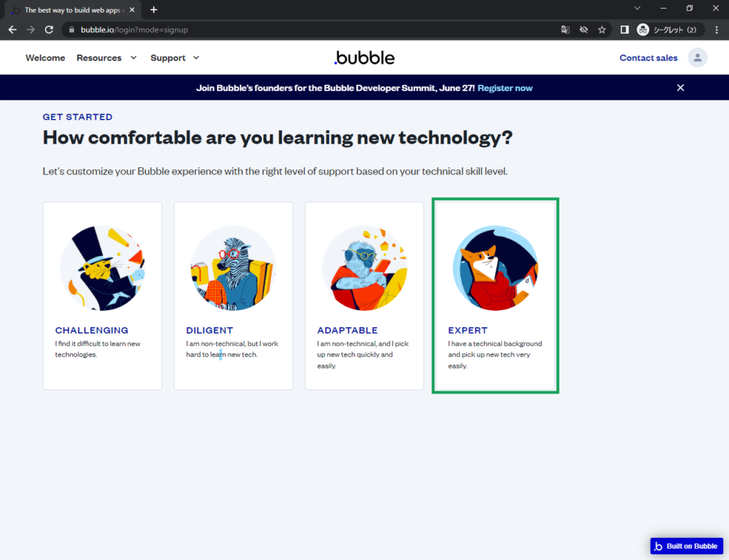Bookmark this page with star icon

[602, 30]
